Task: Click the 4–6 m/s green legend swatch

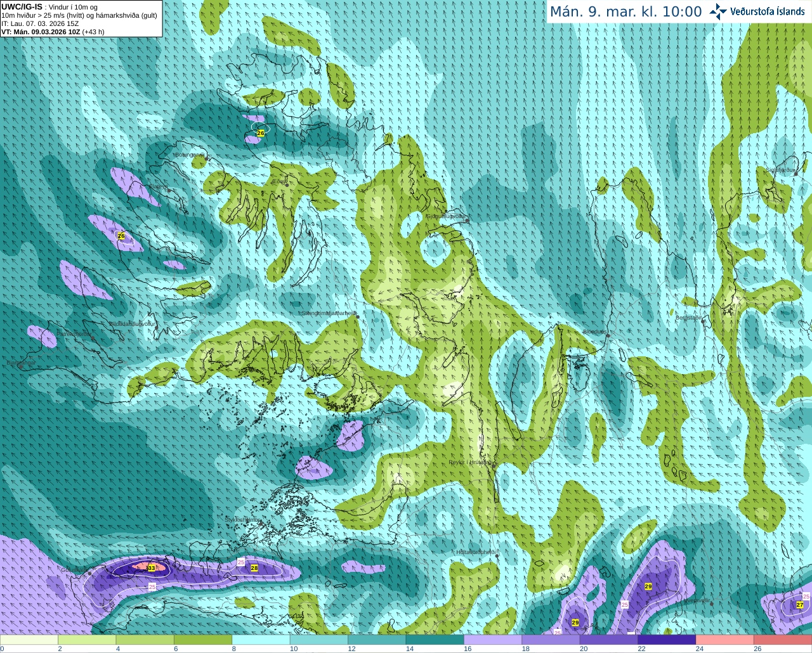Action: 145,640
